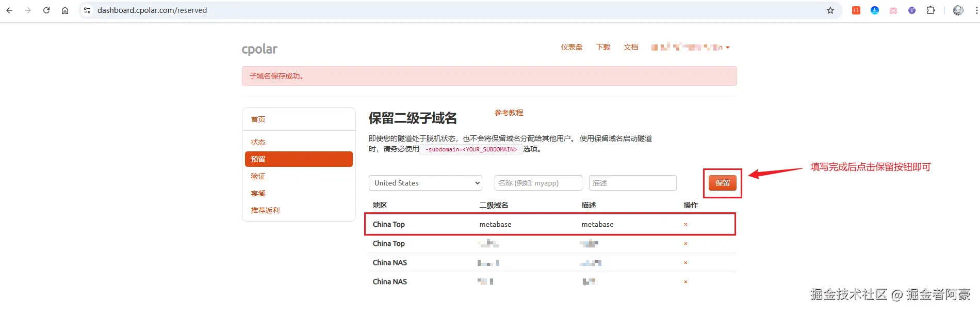Open the blue download extension icon

point(875,10)
